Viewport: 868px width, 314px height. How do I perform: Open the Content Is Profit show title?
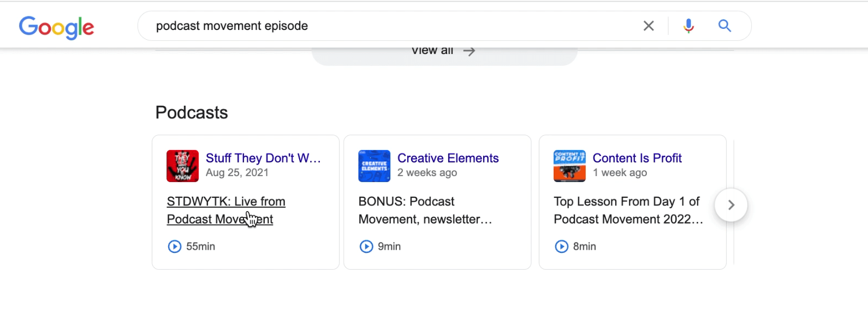tap(637, 158)
